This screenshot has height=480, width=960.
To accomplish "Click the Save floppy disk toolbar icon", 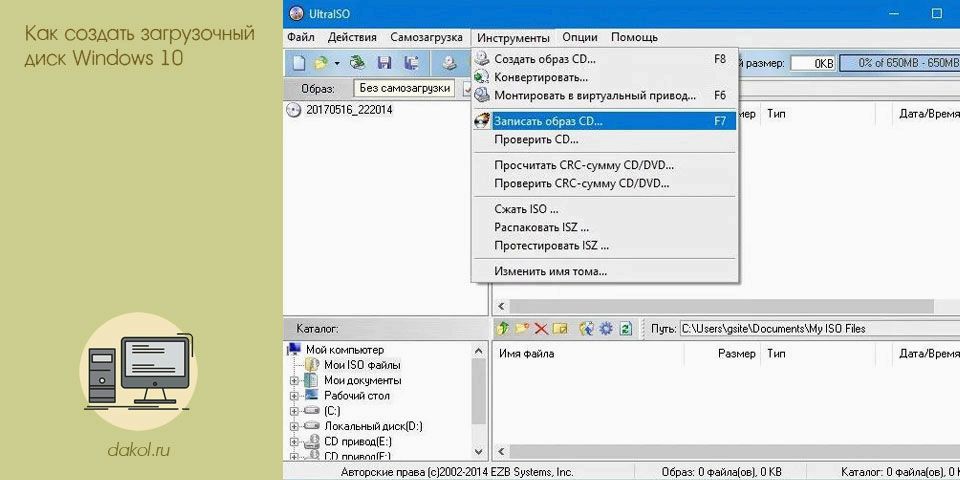I will click(x=384, y=62).
